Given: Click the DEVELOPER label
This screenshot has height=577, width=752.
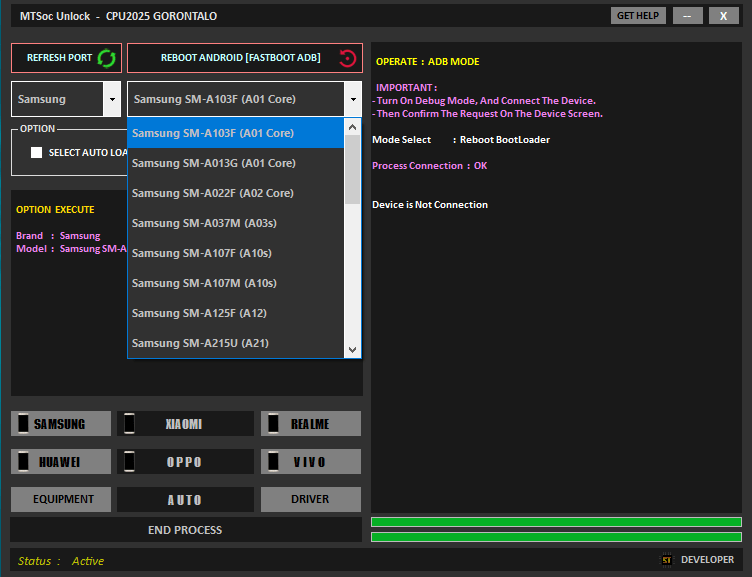Looking at the screenshot, I should point(707,560).
